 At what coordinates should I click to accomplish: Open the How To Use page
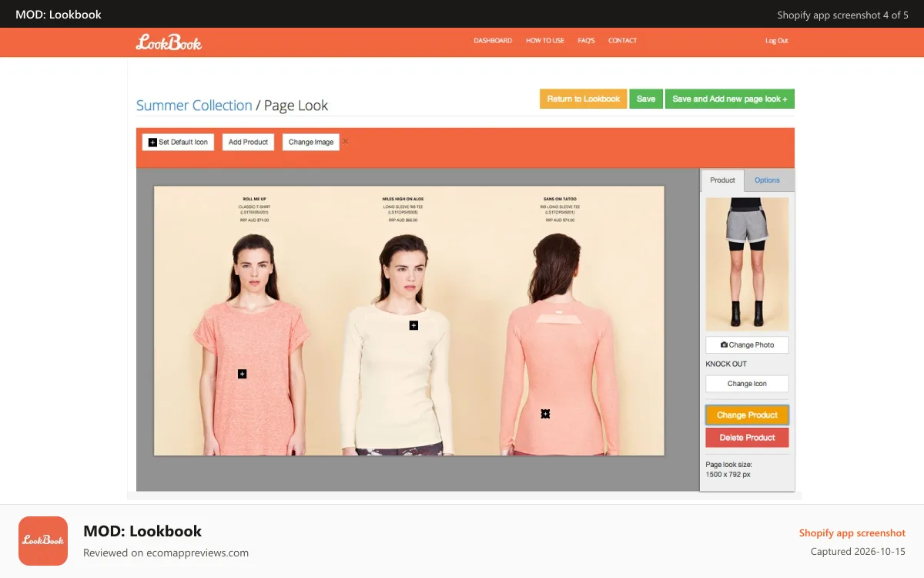click(x=545, y=41)
